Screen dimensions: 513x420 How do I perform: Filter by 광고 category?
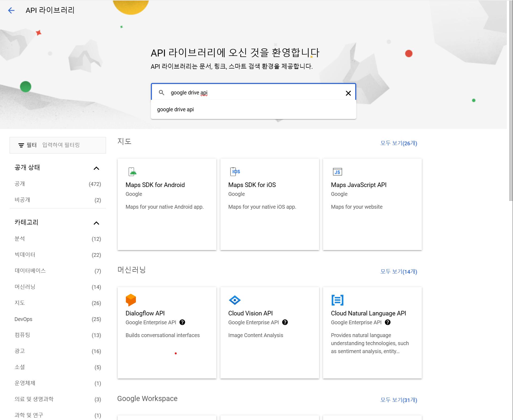58,351
